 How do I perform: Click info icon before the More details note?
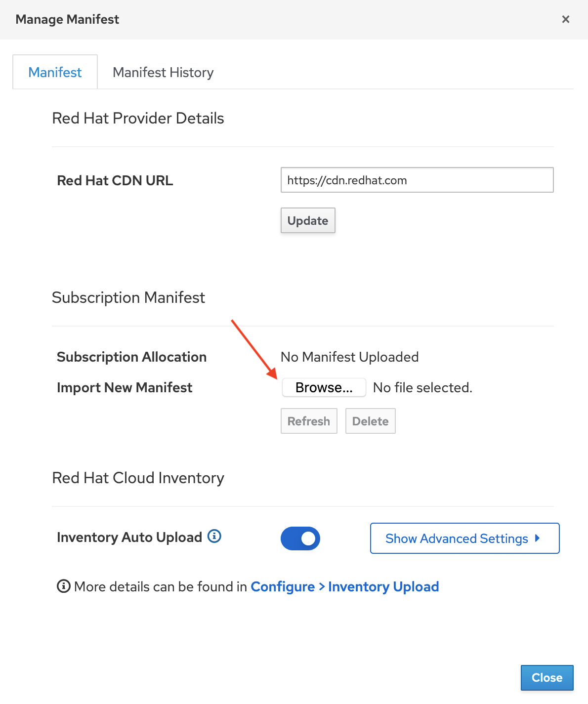(63, 586)
